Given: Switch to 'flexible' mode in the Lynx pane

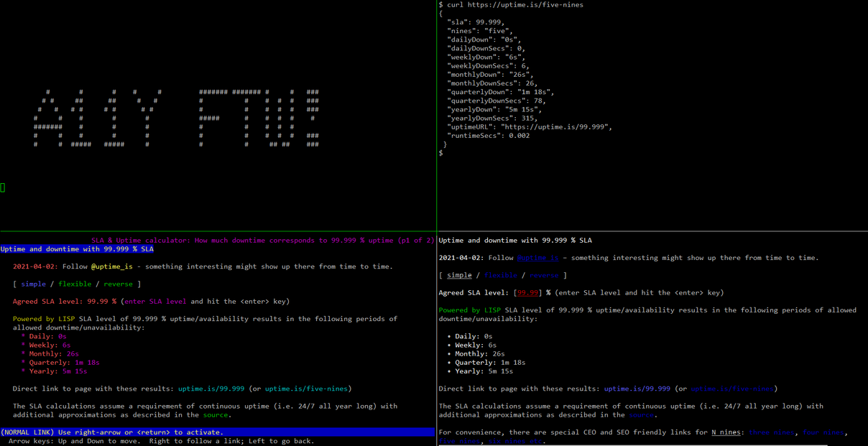Looking at the screenshot, I should click(75, 284).
